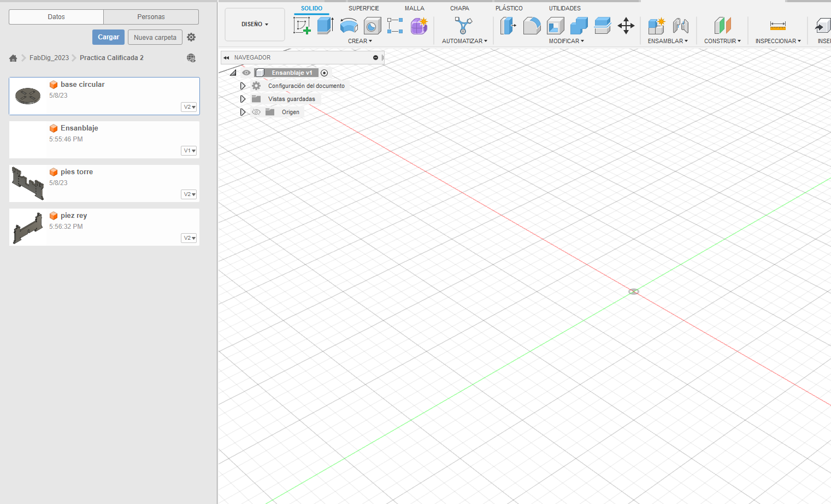Image resolution: width=831 pixels, height=504 pixels.
Task: Open FabDig_2023 in the breadcrumb
Action: (49, 58)
